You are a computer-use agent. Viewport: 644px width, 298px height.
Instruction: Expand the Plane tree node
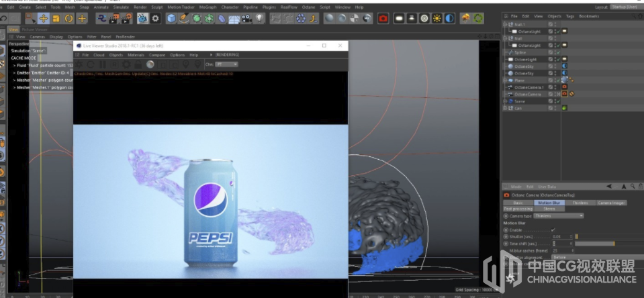tap(505, 80)
